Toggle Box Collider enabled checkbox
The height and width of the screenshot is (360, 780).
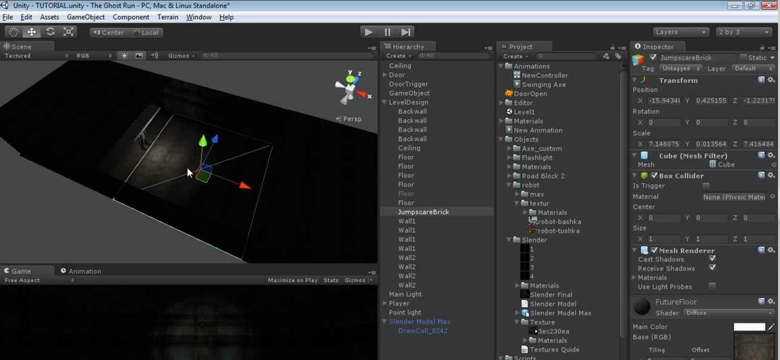[x=655, y=176]
